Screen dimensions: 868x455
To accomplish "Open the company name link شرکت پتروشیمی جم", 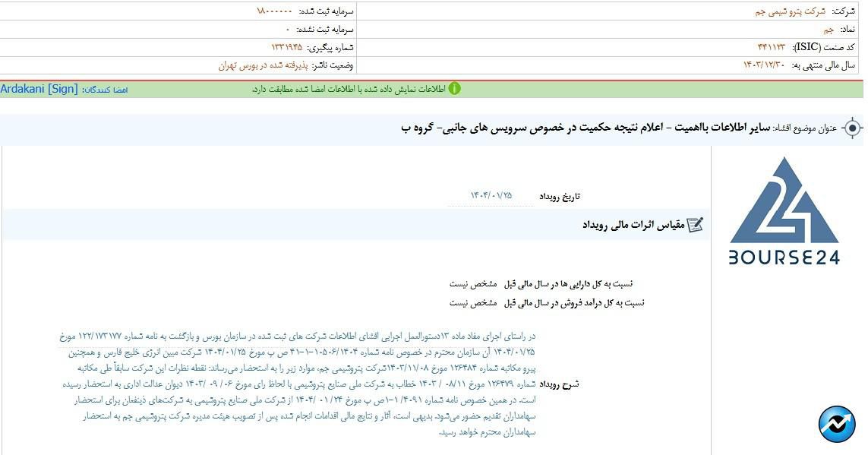I will pyautogui.click(x=790, y=11).
